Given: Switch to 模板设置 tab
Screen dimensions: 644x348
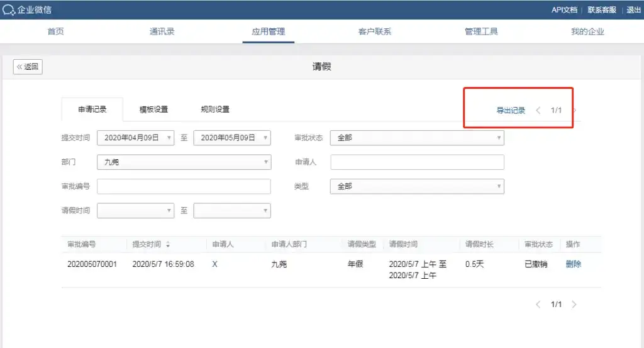Looking at the screenshot, I should 153,109.
